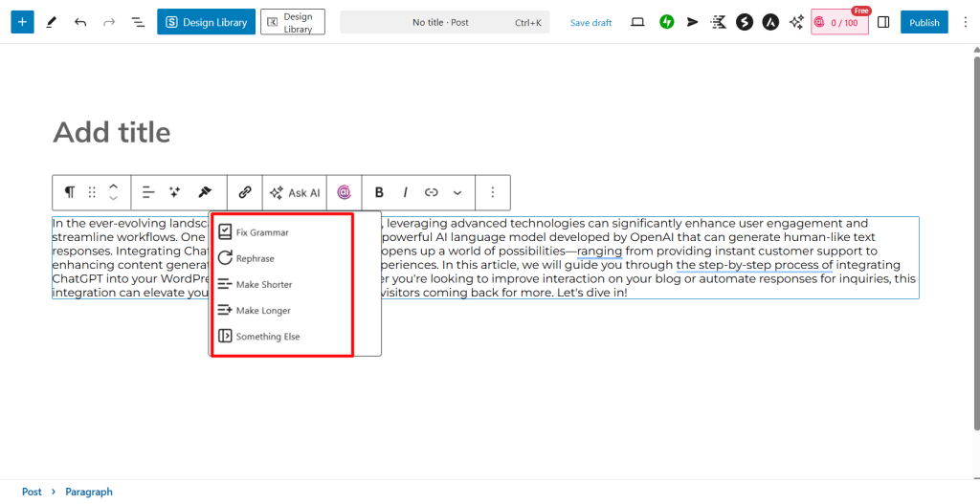Open block options three-dot menu
Screen dimensions: 980x504
(x=493, y=192)
